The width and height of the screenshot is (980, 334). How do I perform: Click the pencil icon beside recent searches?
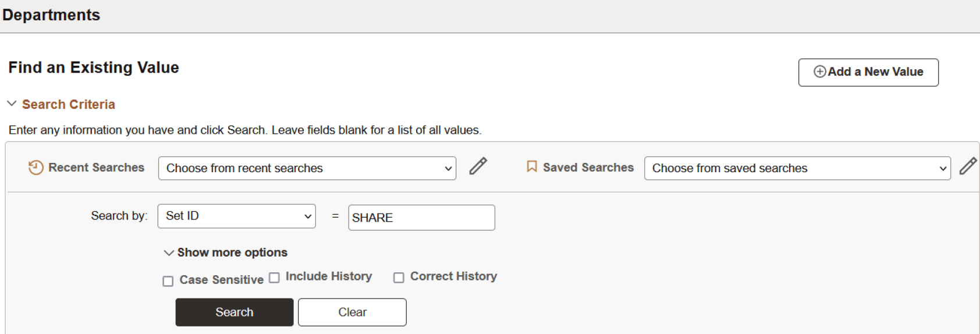click(478, 166)
